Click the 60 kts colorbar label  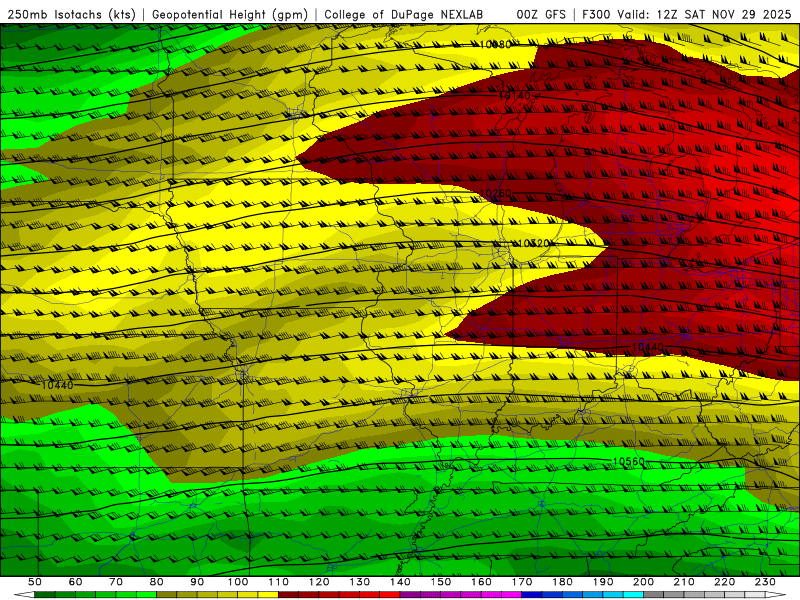pos(76,582)
